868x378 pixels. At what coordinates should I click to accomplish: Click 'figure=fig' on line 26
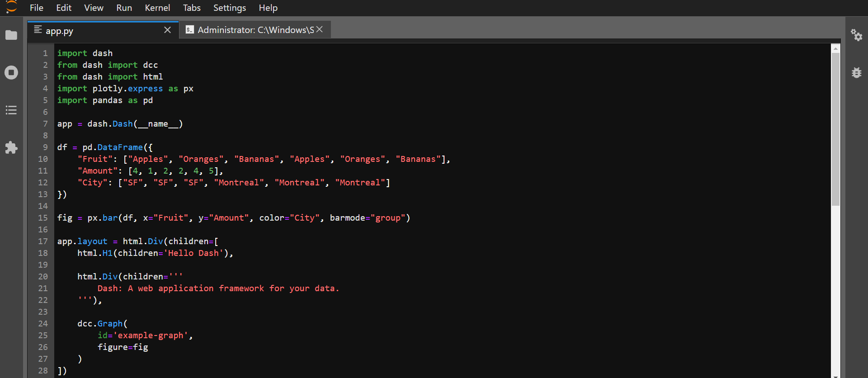click(123, 347)
